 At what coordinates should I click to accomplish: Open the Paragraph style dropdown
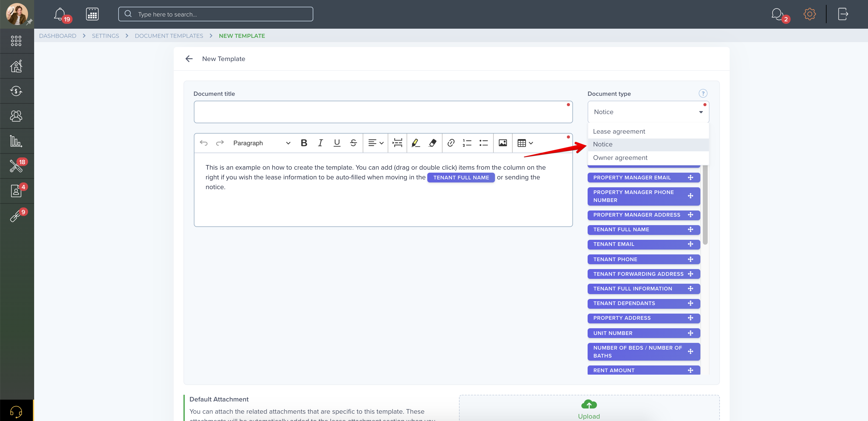pos(261,143)
